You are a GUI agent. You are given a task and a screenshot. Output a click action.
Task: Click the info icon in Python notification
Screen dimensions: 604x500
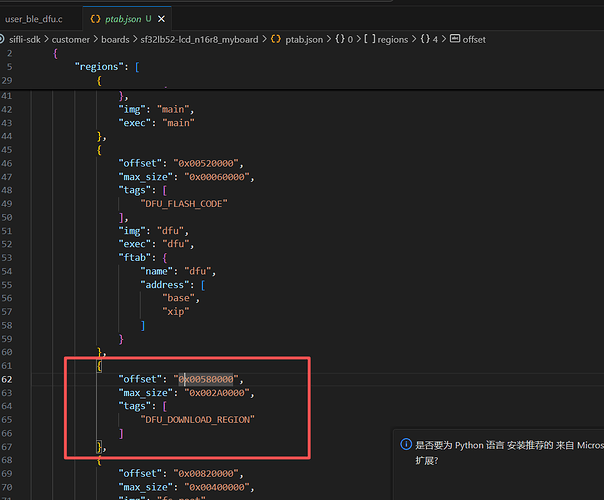405,445
